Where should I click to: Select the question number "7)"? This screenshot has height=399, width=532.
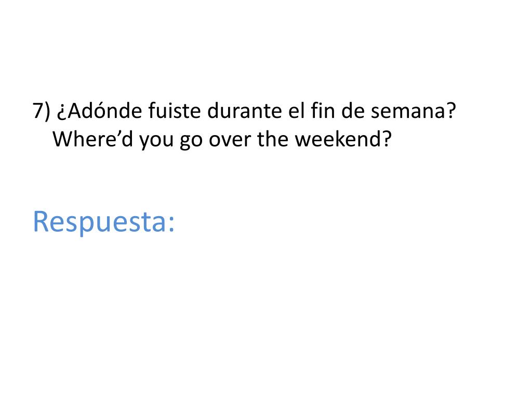click(x=42, y=111)
